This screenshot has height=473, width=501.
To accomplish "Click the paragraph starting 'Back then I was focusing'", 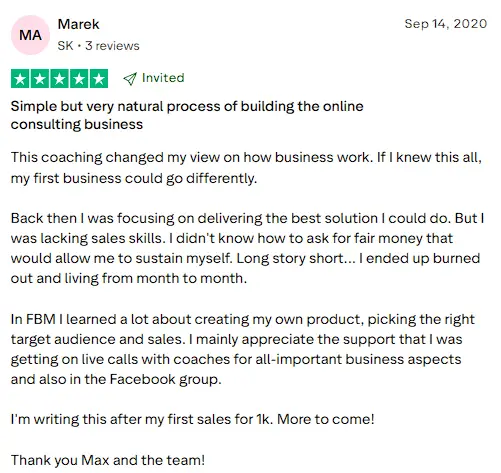I will pos(247,248).
